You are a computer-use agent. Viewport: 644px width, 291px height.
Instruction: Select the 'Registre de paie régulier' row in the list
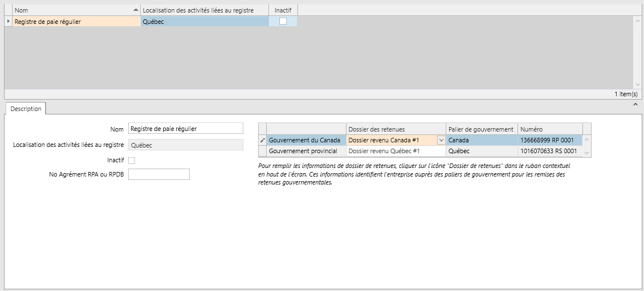pyautogui.click(x=76, y=22)
